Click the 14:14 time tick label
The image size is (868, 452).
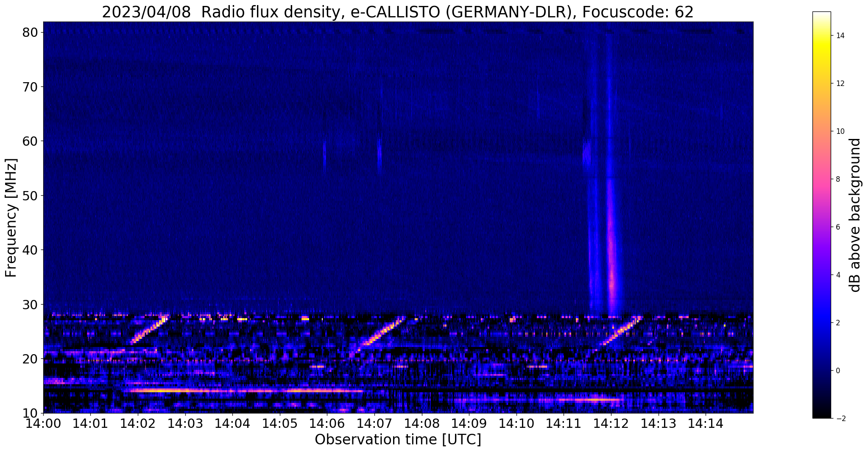coord(706,423)
